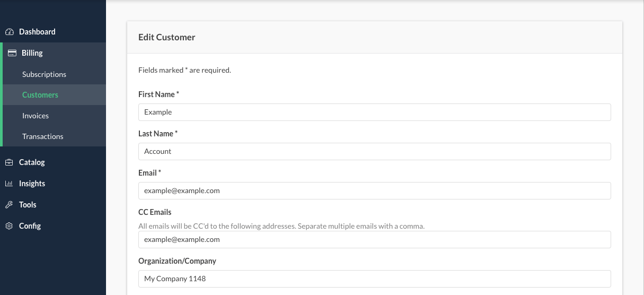This screenshot has height=295, width=644.
Task: Edit the CC Emails text field
Action: 374,239
